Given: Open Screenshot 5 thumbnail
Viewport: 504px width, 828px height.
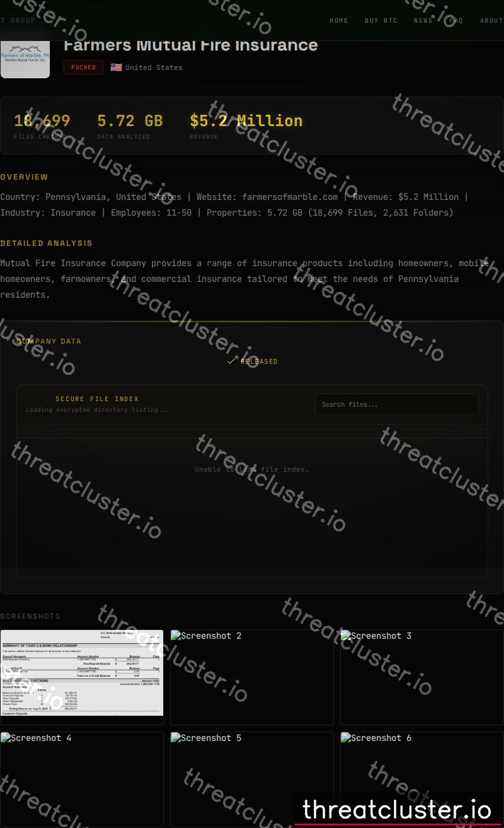Looking at the screenshot, I should 252,779.
